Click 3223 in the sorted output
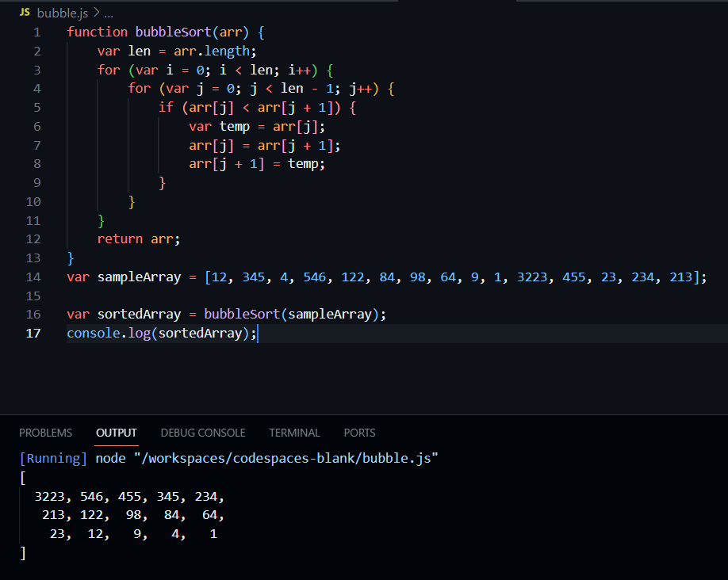Viewport: 728px width, 580px height. pyautogui.click(x=50, y=497)
